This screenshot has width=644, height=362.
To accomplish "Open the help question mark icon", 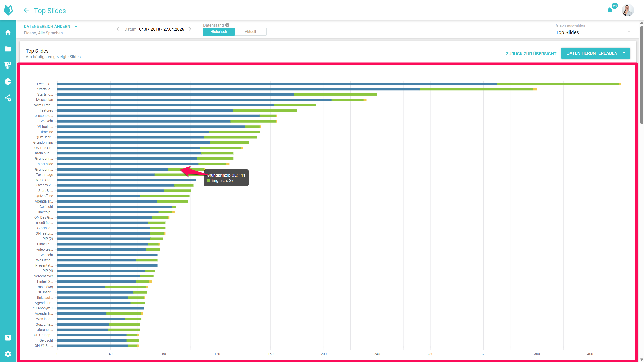I will (x=8, y=338).
